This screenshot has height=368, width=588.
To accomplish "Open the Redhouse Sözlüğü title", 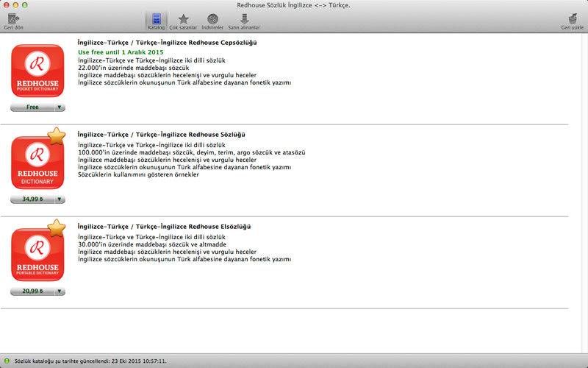I will click(161, 135).
